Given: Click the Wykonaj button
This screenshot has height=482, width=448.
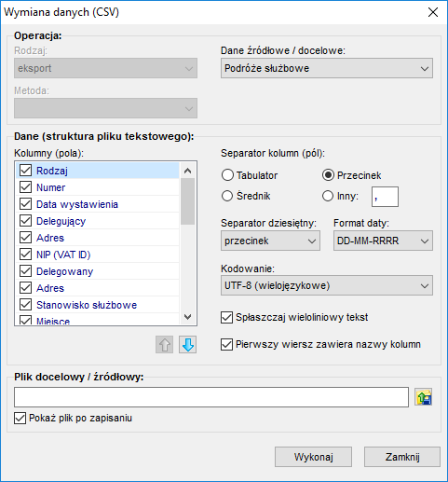Looking at the screenshot, I should pyautogui.click(x=313, y=457).
